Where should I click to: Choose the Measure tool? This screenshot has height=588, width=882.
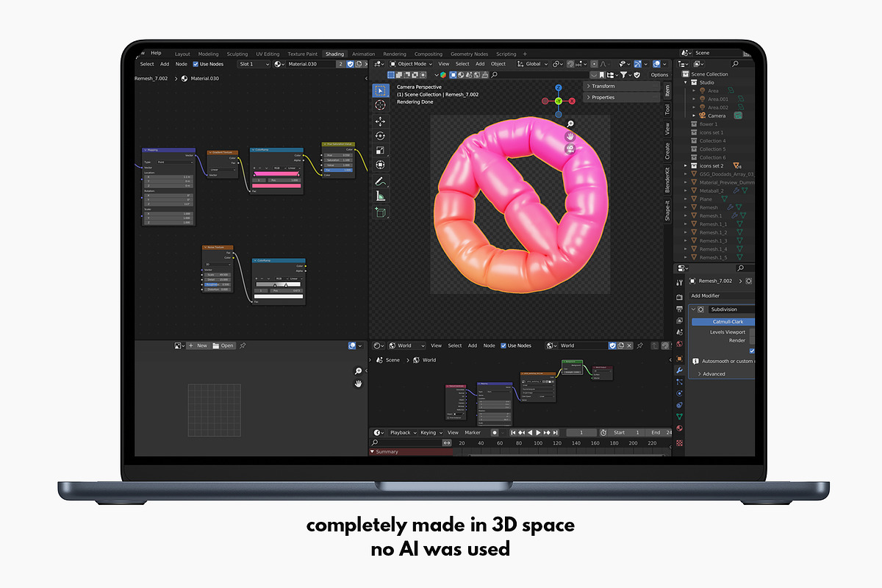click(380, 196)
